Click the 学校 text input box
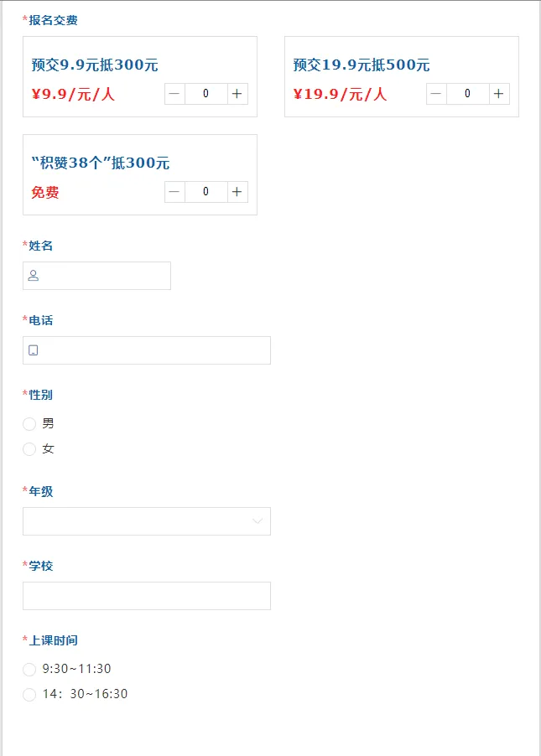 pos(147,596)
